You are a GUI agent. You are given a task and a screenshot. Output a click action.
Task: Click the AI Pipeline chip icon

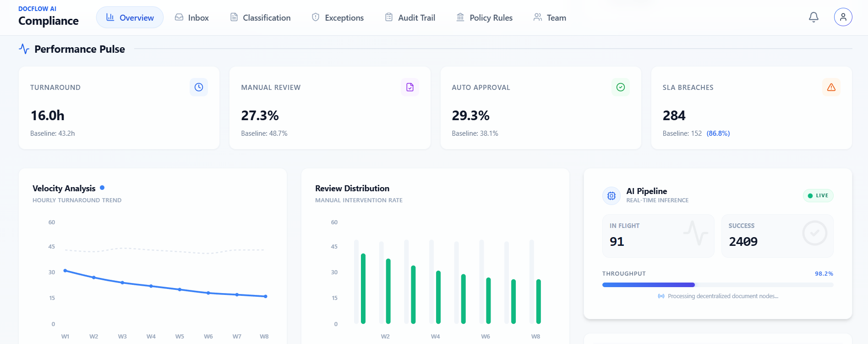pos(611,196)
